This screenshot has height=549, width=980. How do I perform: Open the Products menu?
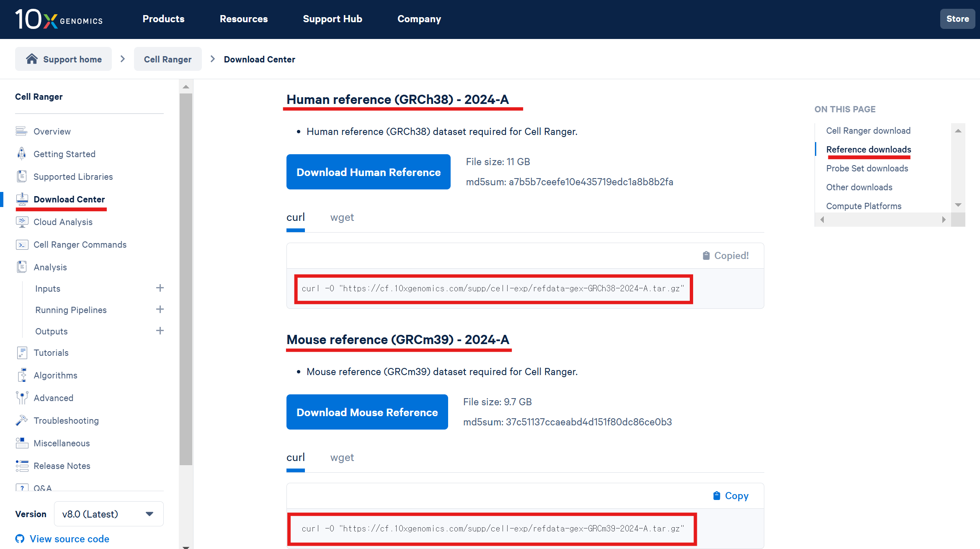point(163,19)
